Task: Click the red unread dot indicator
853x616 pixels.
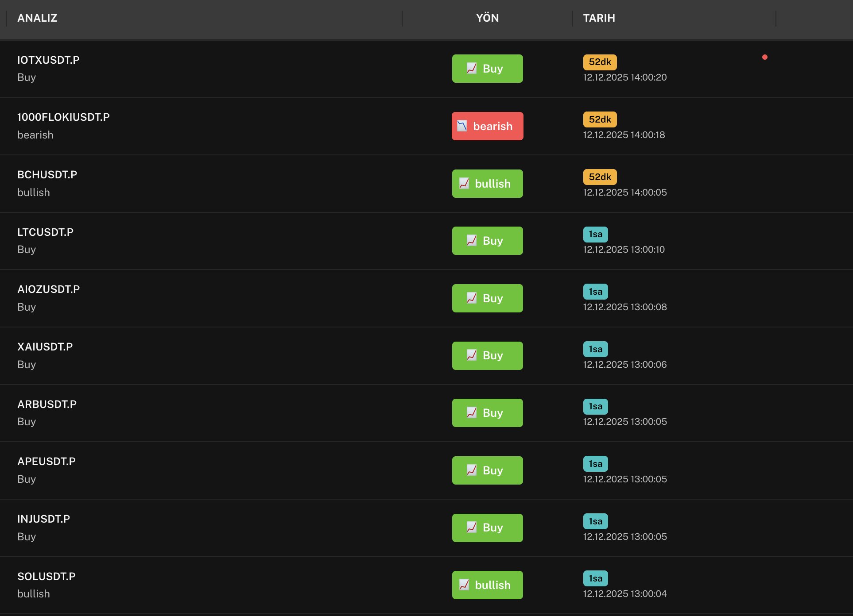Action: click(764, 57)
